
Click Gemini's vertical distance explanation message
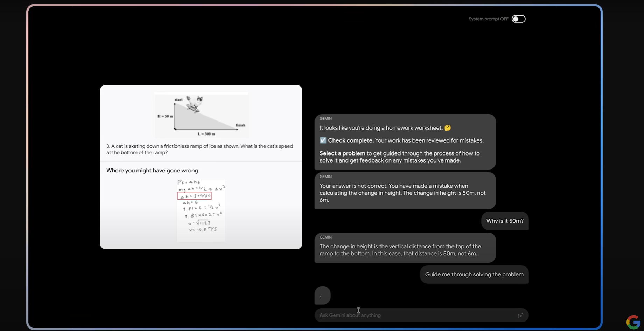click(405, 250)
